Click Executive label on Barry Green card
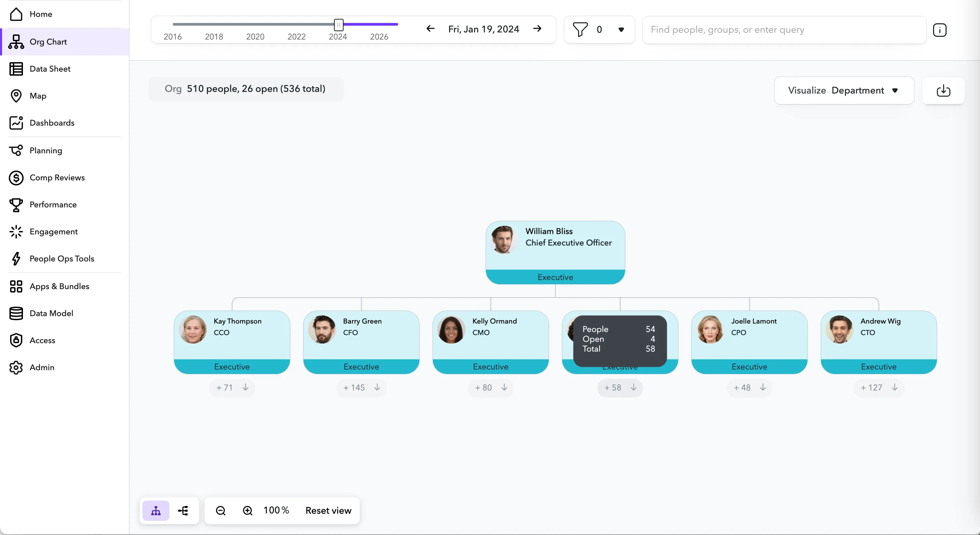980x535 pixels. click(x=361, y=367)
